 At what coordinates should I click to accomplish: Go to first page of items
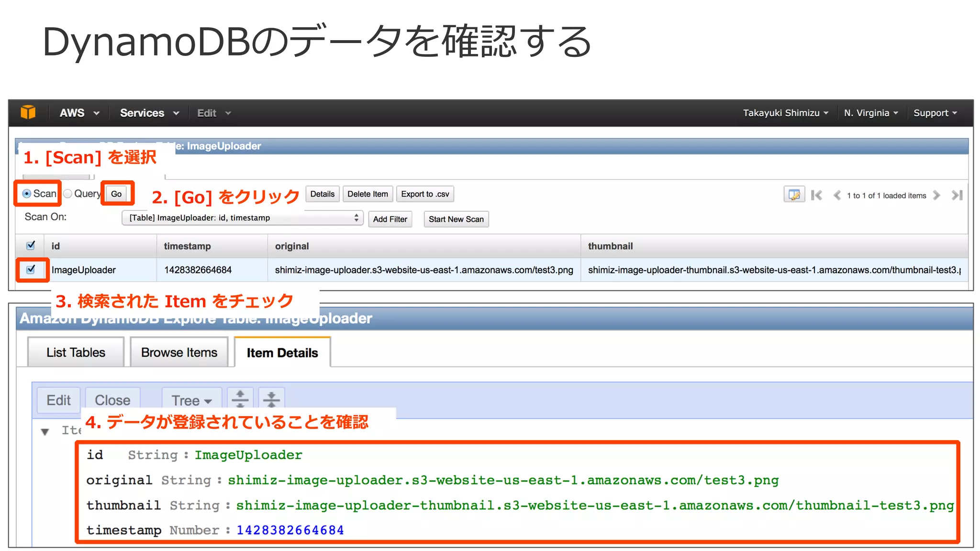coord(817,195)
